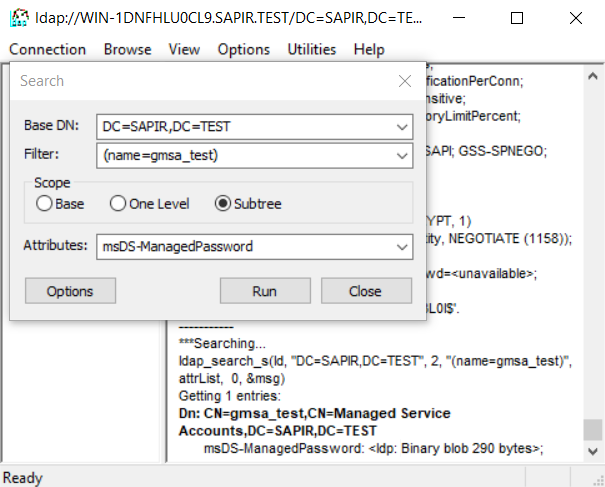
Task: Expand the Attributes combo box
Action: coord(401,246)
